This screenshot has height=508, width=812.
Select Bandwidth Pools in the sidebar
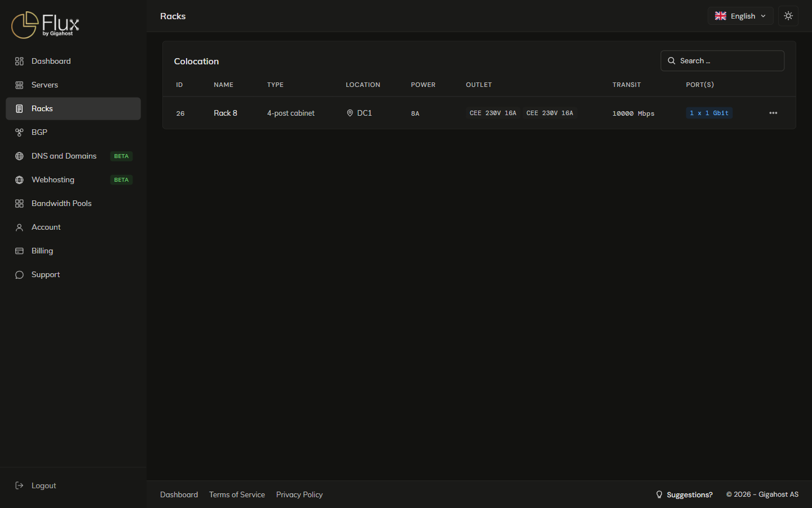73,204
